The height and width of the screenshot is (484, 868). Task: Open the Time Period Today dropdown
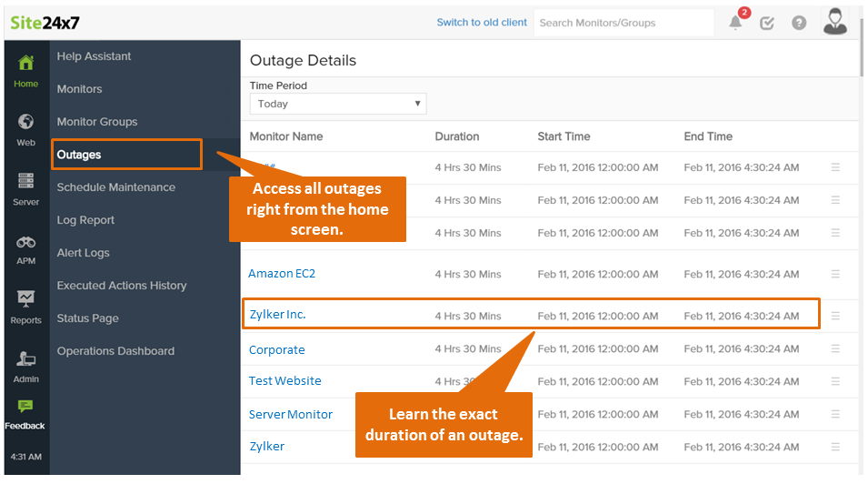tap(338, 104)
